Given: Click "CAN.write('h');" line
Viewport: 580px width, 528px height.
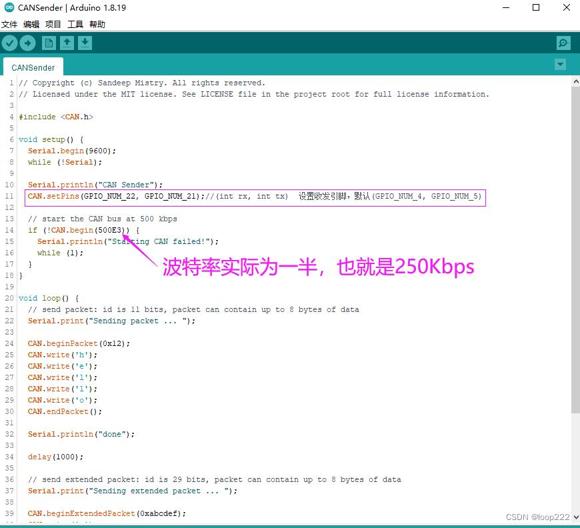Looking at the screenshot, I should (x=63, y=355).
